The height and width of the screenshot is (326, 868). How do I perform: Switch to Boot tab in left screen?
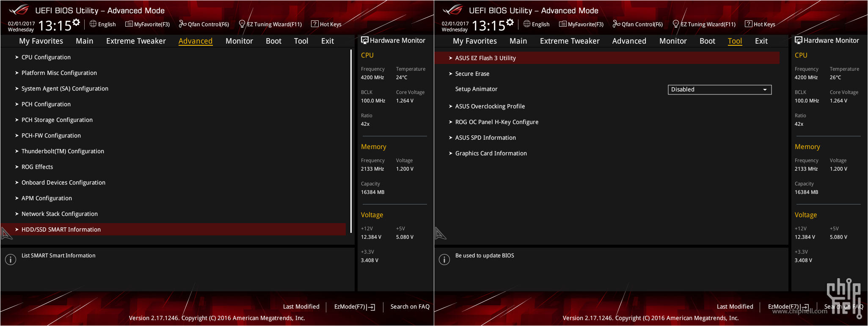(274, 41)
